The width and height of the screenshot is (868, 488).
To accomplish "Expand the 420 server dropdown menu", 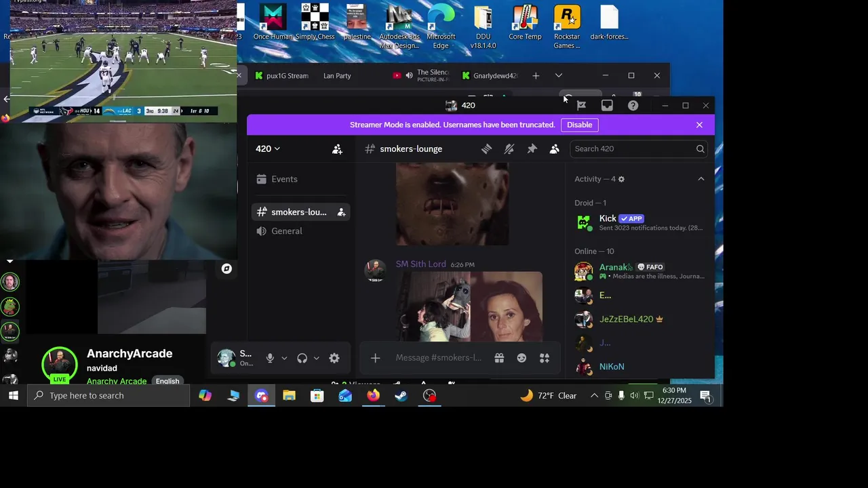I will click(268, 149).
